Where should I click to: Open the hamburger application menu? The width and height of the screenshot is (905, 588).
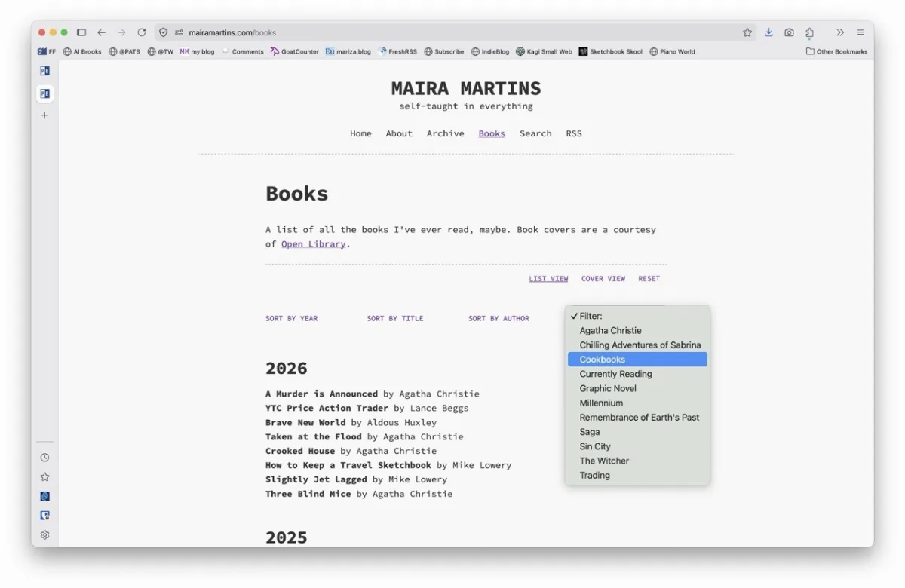[x=861, y=32]
